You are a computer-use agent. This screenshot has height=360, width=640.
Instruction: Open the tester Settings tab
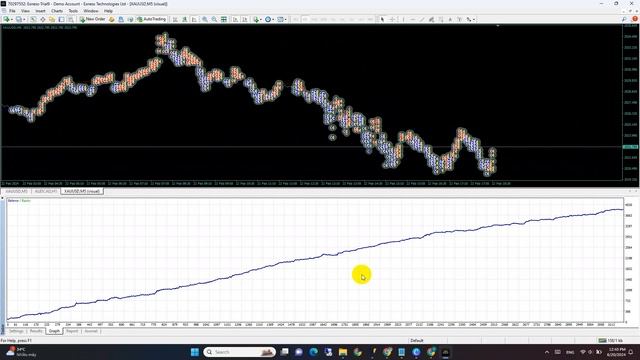pos(16,331)
